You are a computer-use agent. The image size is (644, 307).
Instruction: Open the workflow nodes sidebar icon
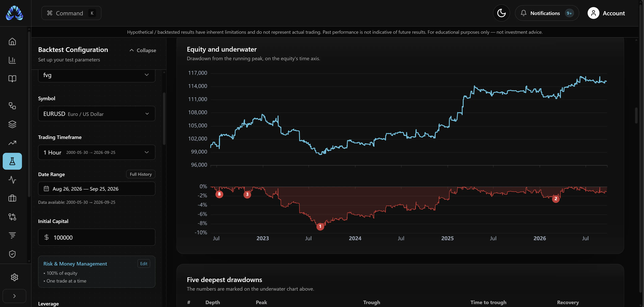point(12,106)
